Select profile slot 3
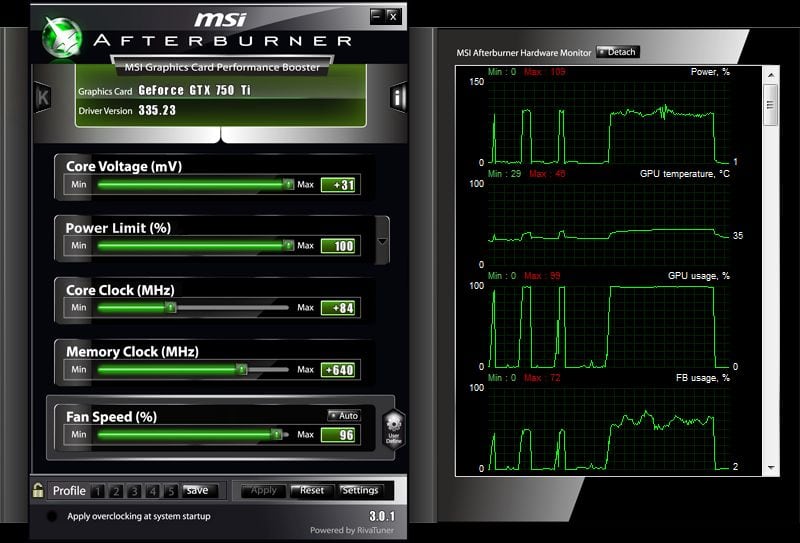This screenshot has height=543, width=800. tap(134, 491)
